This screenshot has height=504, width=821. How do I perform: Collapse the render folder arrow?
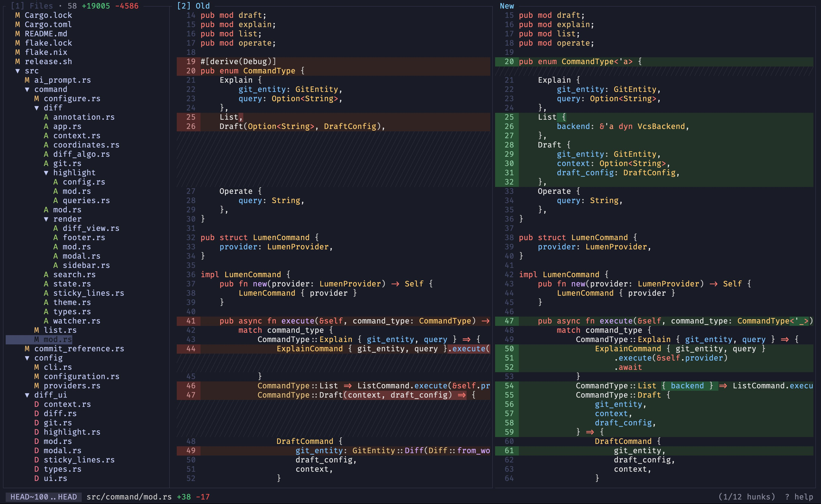point(46,219)
